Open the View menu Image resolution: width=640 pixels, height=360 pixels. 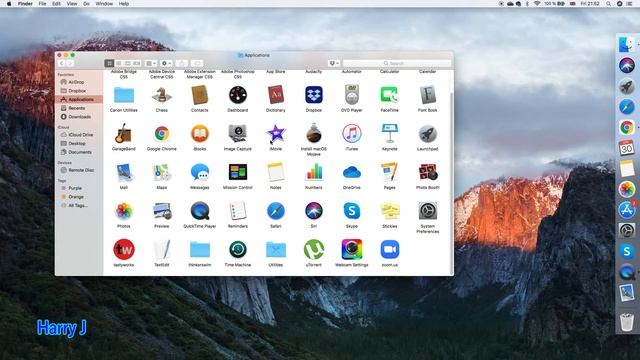click(x=72, y=4)
